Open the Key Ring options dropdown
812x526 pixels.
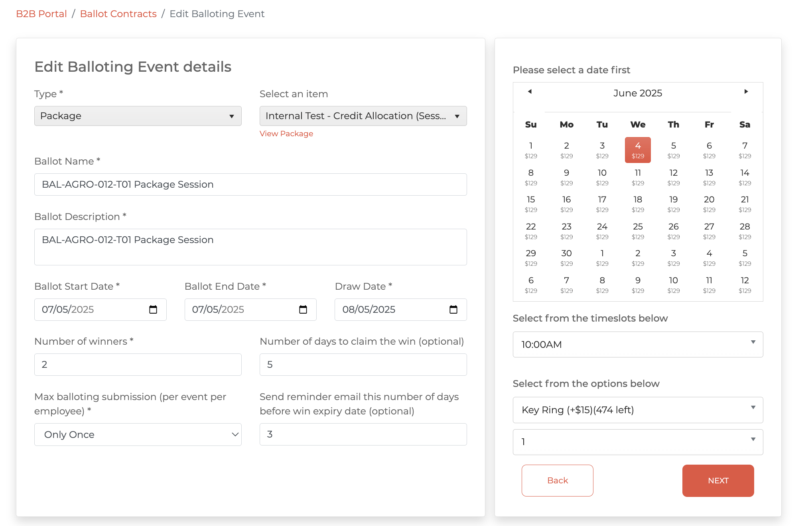tap(637, 410)
